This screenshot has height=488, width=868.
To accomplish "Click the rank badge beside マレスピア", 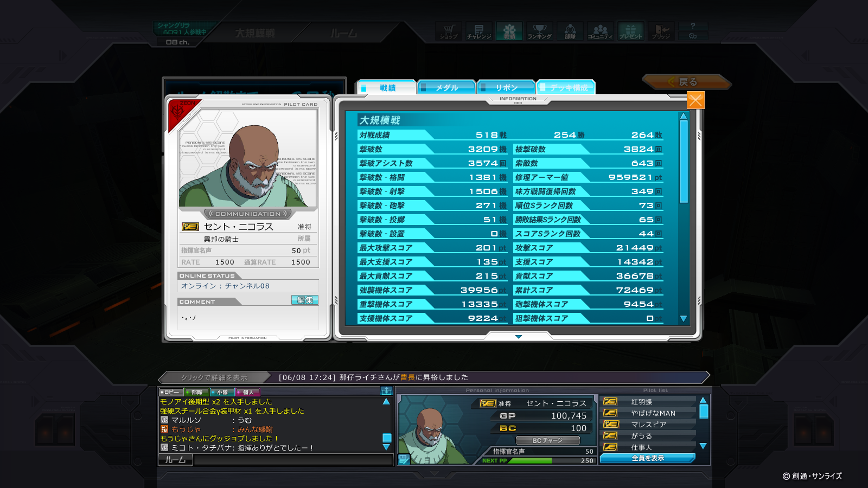I will coord(610,425).
